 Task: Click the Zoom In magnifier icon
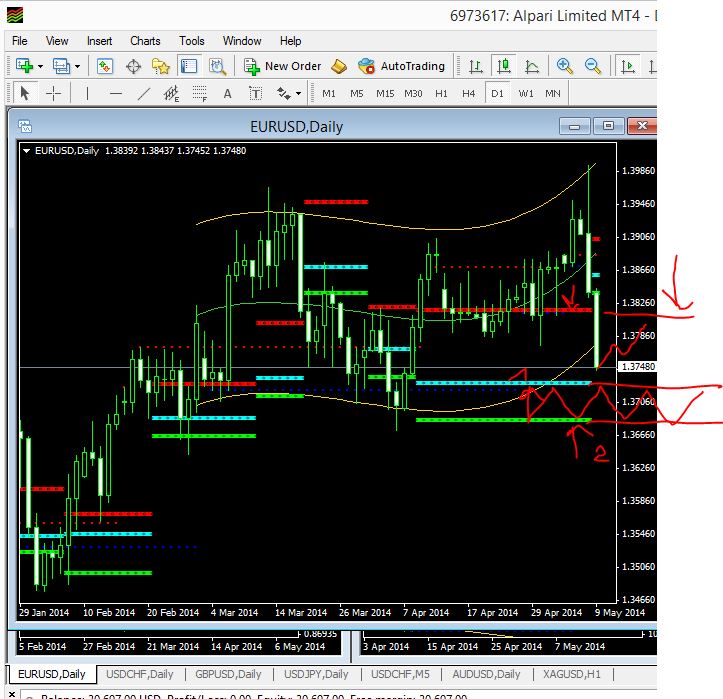564,66
